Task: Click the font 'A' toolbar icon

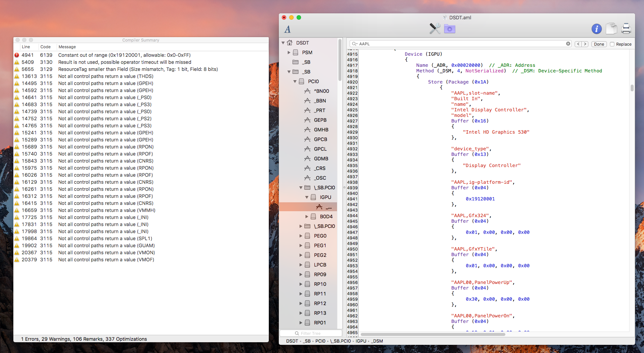Action: (x=288, y=29)
